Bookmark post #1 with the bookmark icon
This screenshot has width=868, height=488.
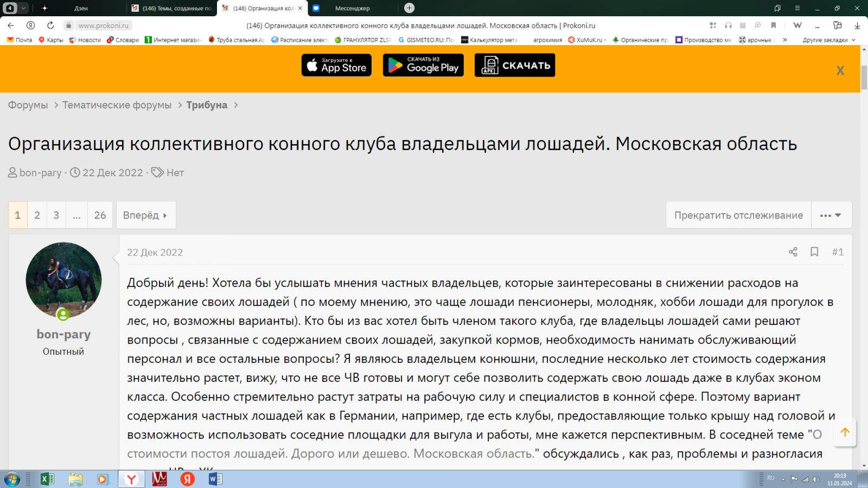(814, 252)
